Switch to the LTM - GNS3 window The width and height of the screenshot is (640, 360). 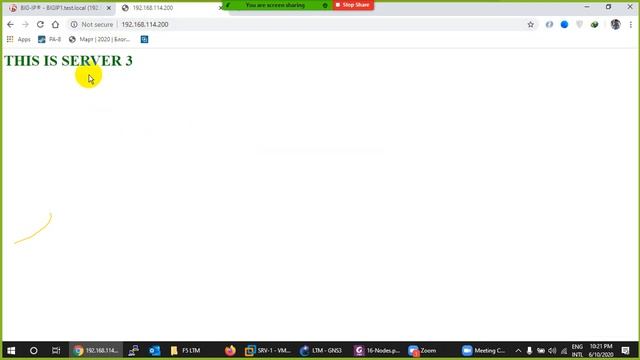(x=321, y=350)
